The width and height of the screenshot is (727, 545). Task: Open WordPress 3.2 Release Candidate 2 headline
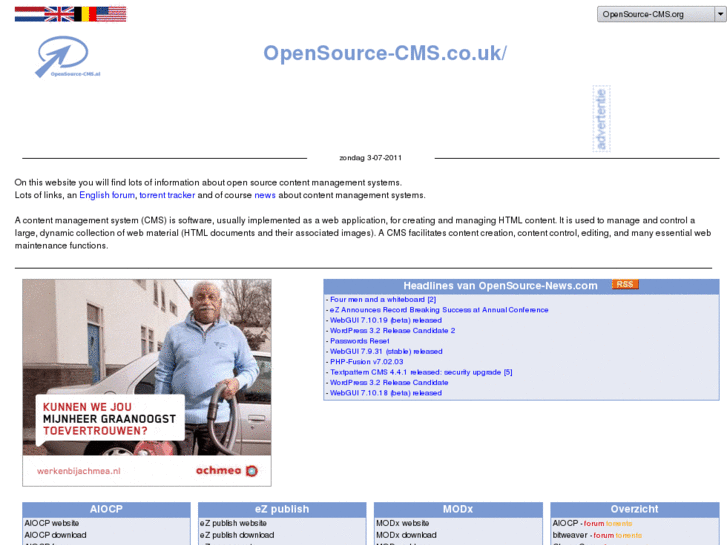pyautogui.click(x=392, y=331)
